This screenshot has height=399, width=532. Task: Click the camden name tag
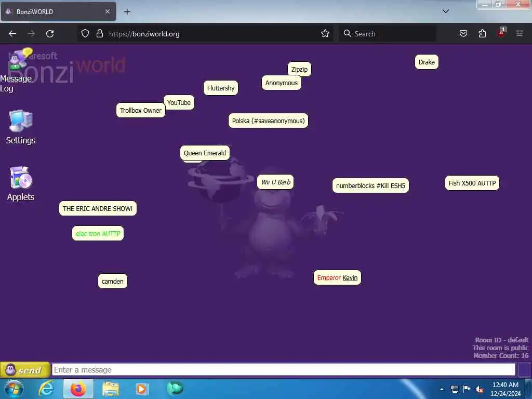click(112, 281)
